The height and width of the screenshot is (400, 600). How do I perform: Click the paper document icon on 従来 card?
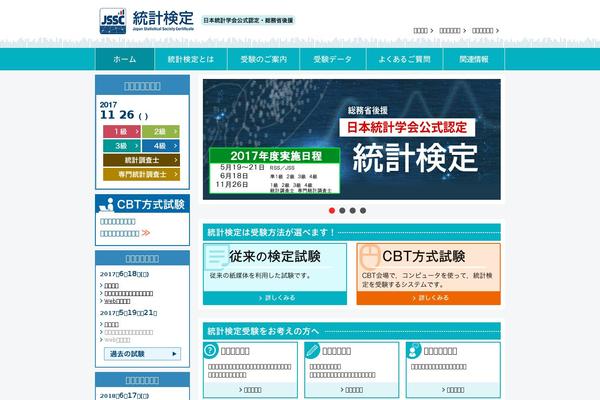217,257
